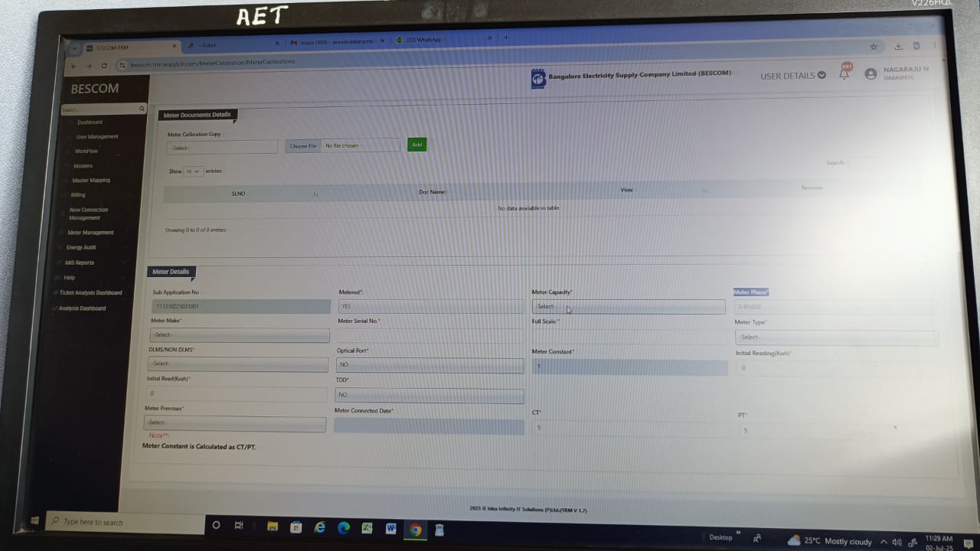The image size is (980, 551).
Task: Sort table by SLNO column header
Action: pyautogui.click(x=238, y=194)
